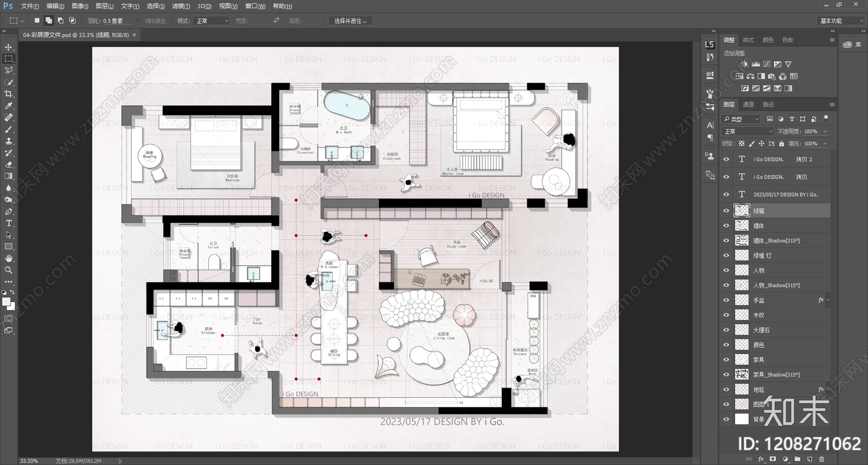868x465 pixels.
Task: Expand the 手盆 layer effects arrow
Action: 828,300
